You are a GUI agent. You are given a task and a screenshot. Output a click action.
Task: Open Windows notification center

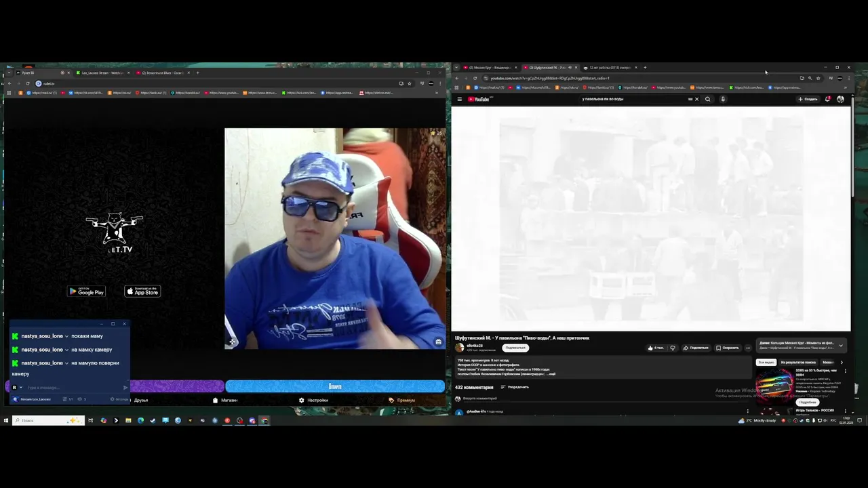861,420
